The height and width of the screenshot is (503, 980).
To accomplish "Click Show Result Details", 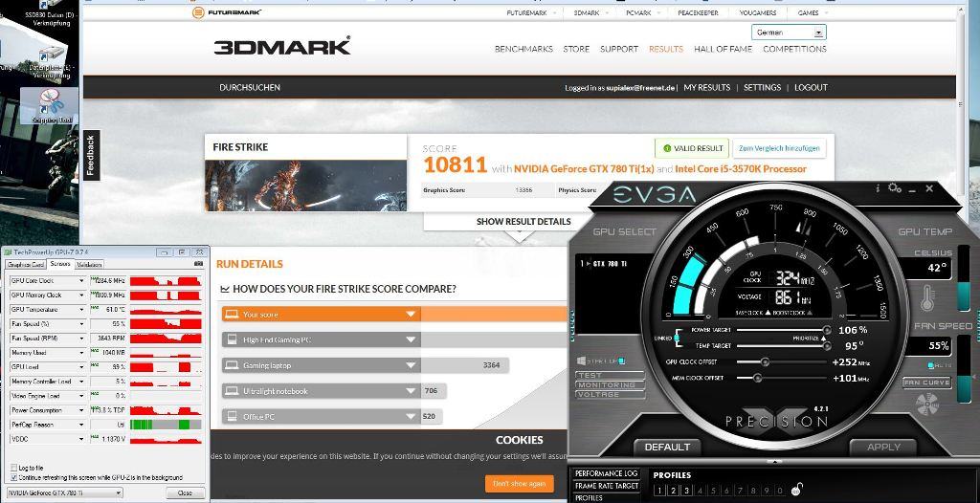I will pyautogui.click(x=523, y=221).
